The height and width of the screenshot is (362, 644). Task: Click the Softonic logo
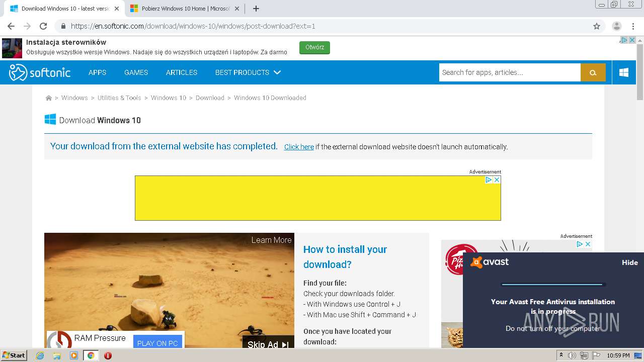pos(40,72)
